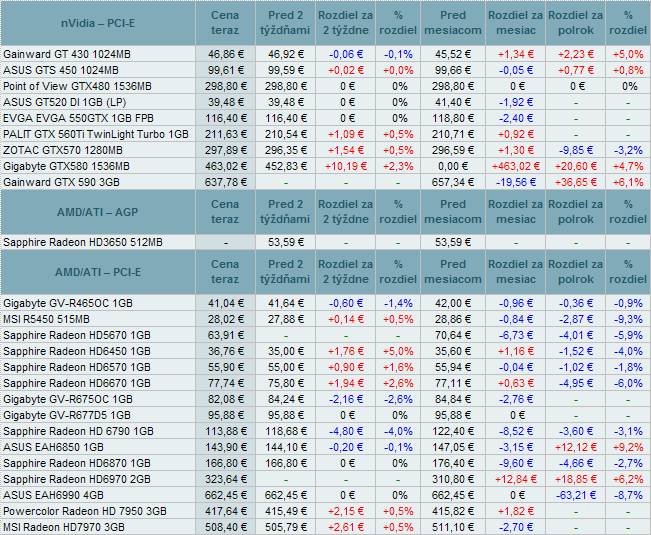Click +1,94 € two-week difference for HD6670

click(x=346, y=383)
